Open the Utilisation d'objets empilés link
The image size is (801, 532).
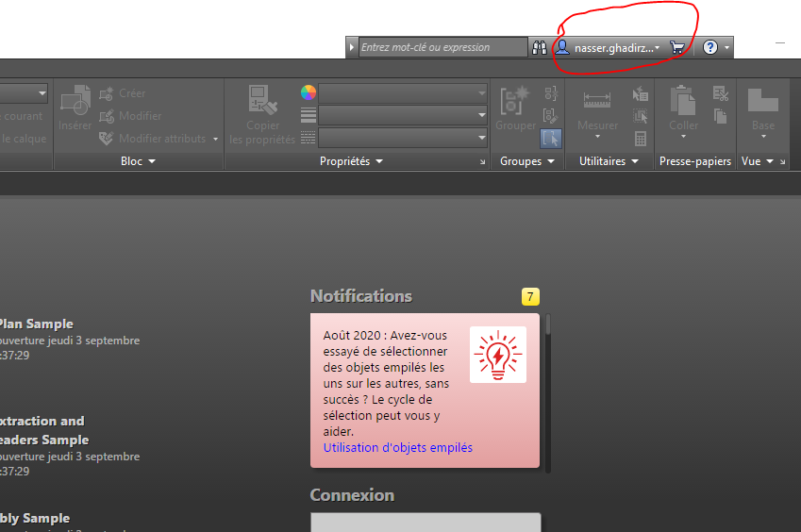coord(397,447)
